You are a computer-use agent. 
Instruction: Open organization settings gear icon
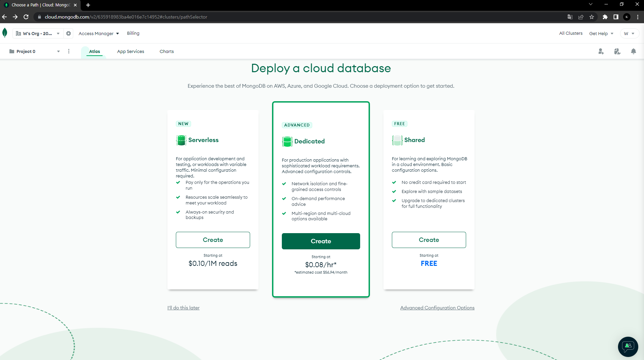69,33
